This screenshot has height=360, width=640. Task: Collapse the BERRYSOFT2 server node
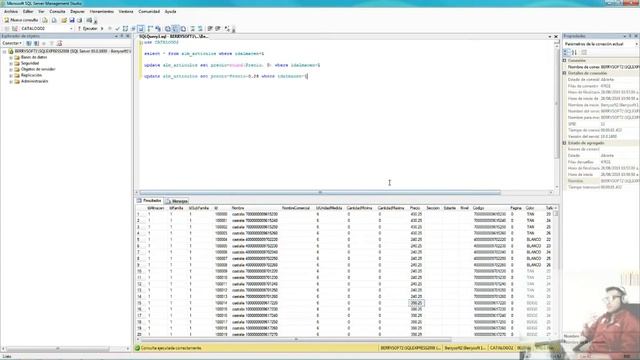click(4, 52)
